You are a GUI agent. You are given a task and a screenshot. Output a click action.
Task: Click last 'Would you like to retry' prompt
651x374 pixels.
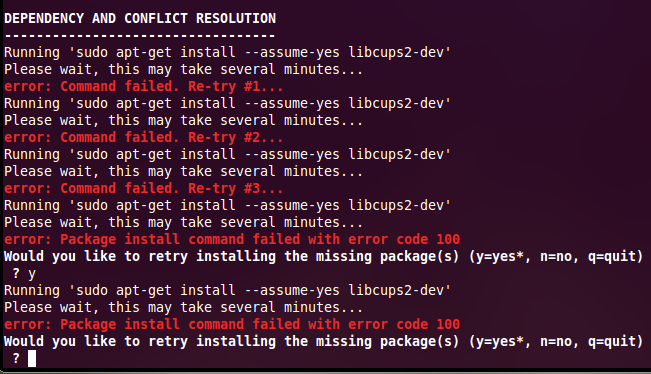tap(323, 342)
